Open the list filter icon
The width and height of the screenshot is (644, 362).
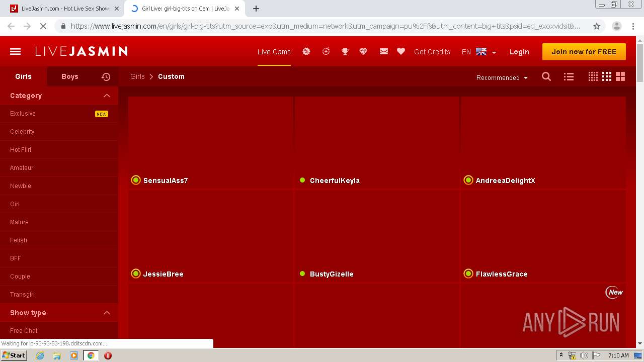pos(569,77)
